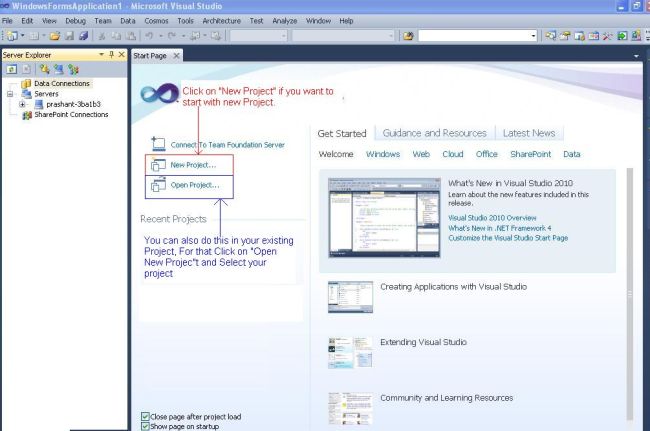The width and height of the screenshot is (650, 431).
Task: Switch to Latest News tab
Action: (529, 133)
